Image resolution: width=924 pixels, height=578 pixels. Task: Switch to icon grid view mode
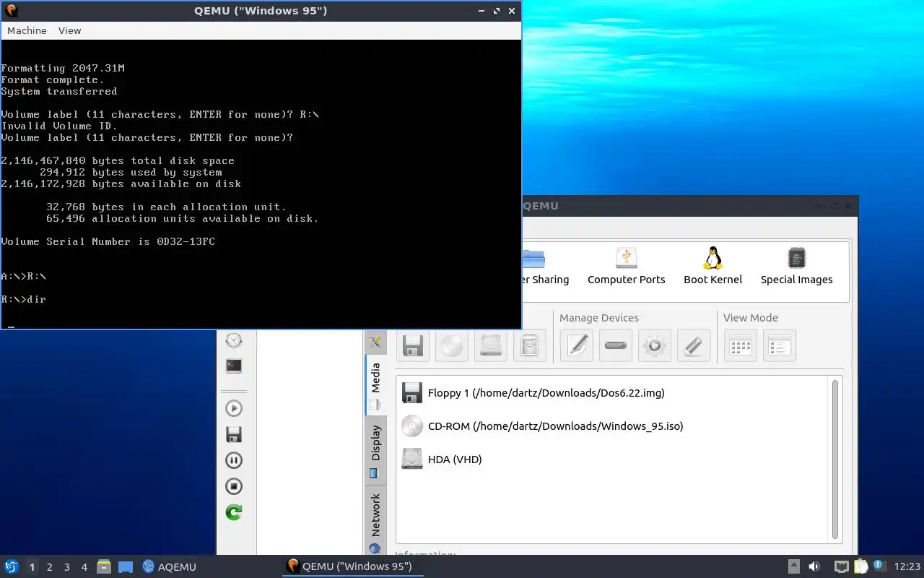[741, 345]
